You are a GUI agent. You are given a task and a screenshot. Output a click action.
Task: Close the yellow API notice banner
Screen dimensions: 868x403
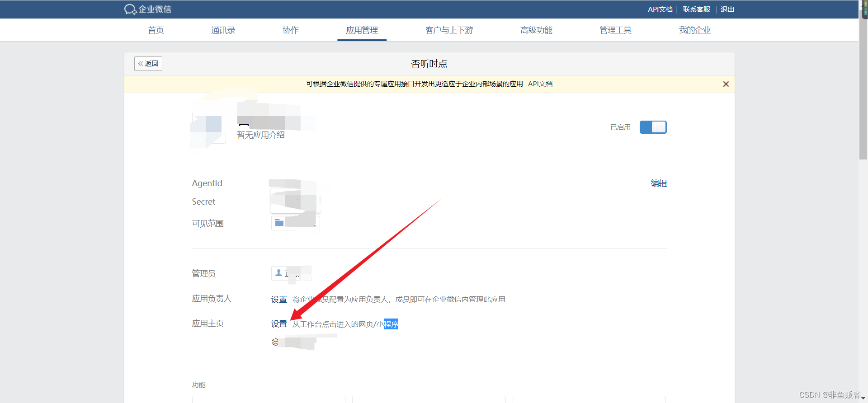tap(726, 84)
